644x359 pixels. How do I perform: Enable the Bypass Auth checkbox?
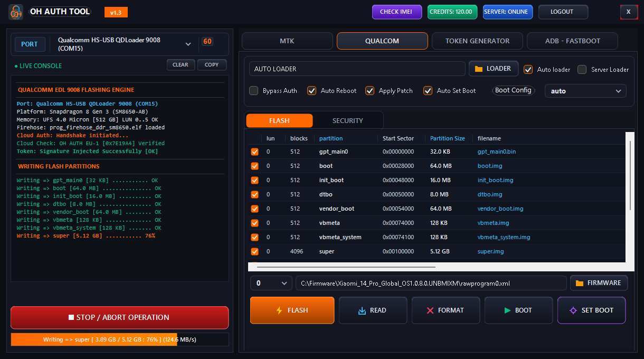pos(254,90)
